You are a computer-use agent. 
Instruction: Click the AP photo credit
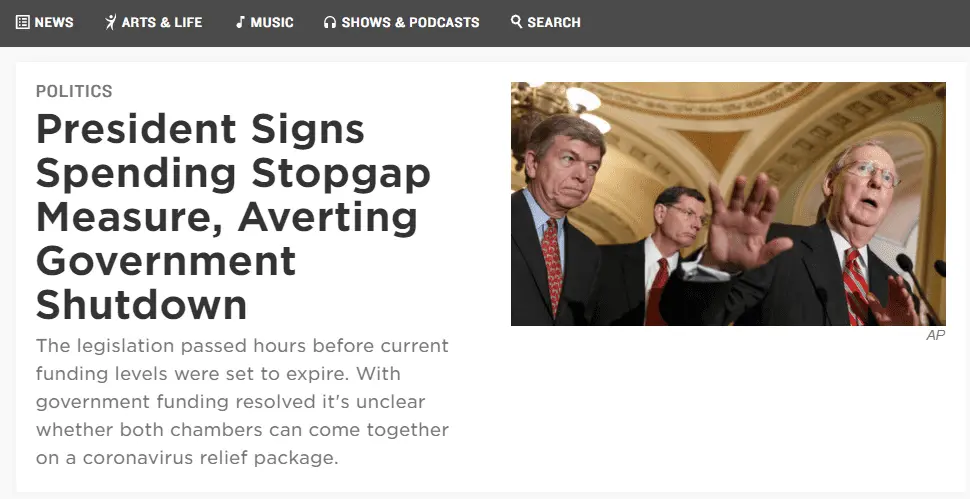[x=935, y=335]
